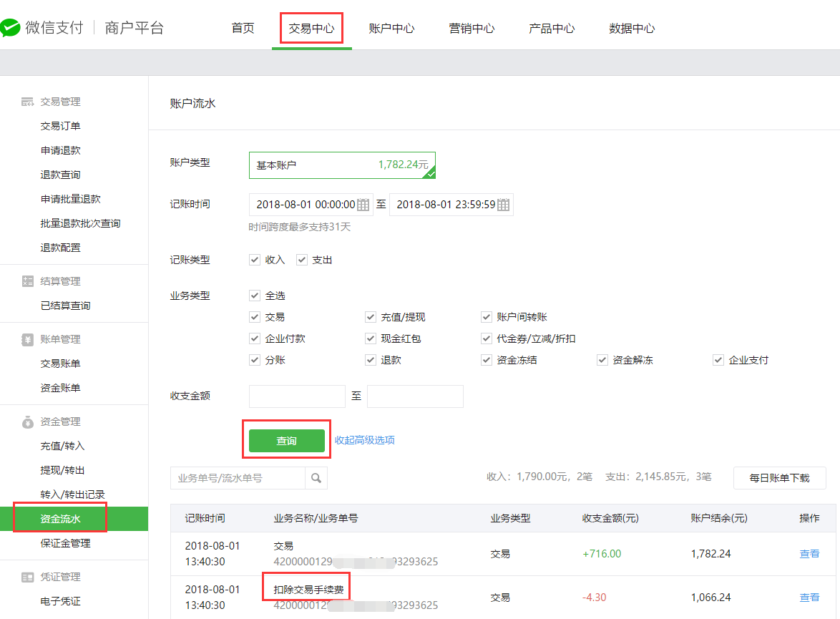The width and height of the screenshot is (840, 619).
Task: Click the 账单管理 section icon
Action: 28,339
